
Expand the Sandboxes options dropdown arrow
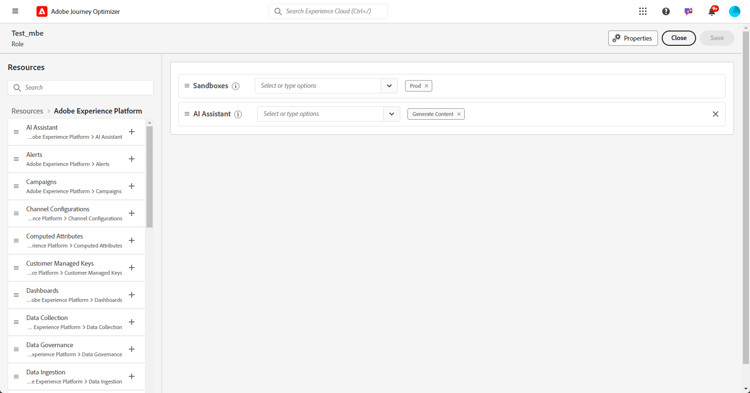coord(389,86)
